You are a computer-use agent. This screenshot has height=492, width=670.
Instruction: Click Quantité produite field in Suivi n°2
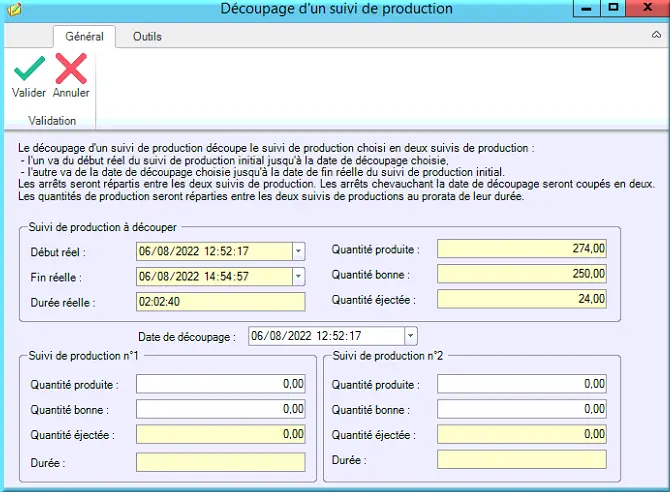(x=522, y=384)
